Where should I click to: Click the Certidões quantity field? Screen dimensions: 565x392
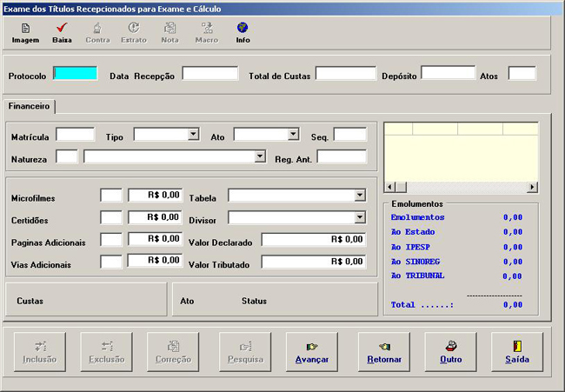(111, 217)
